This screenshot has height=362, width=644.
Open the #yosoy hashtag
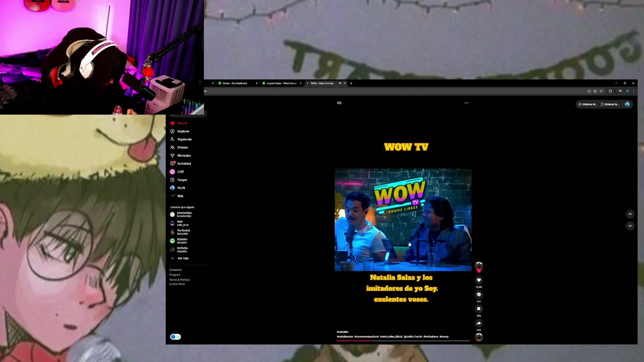pos(444,336)
